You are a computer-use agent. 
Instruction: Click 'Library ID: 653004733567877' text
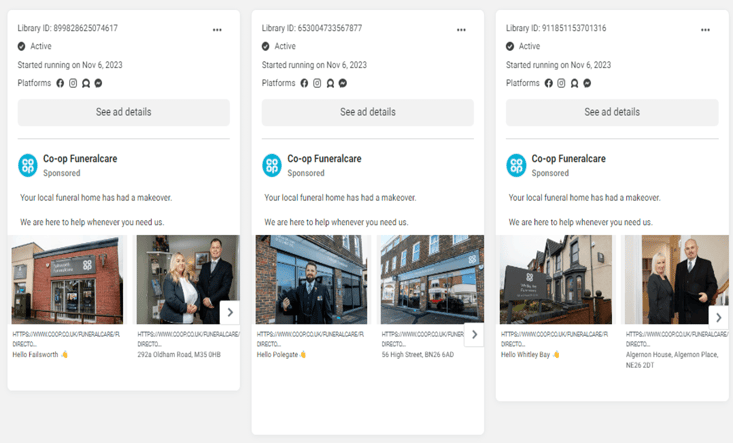312,28
